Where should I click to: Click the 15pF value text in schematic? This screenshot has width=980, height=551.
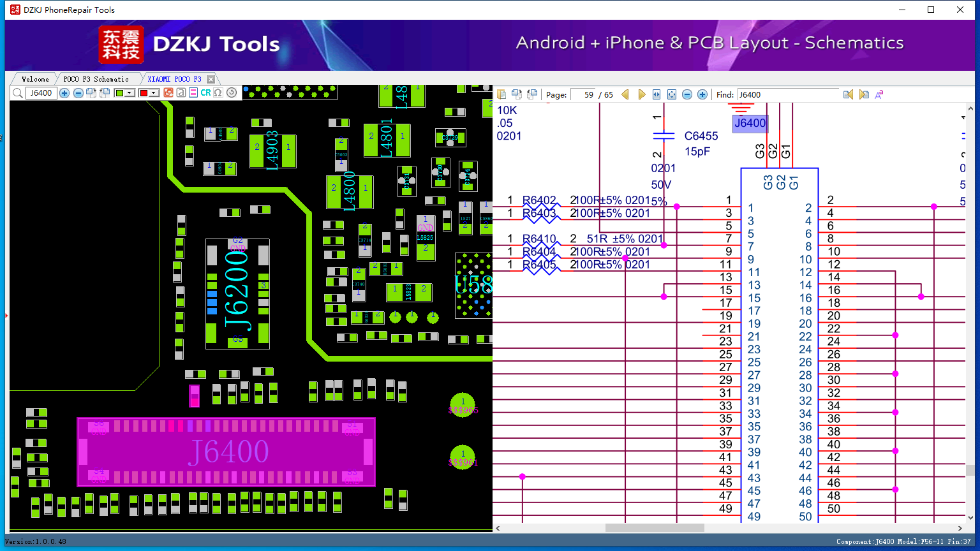pos(697,152)
